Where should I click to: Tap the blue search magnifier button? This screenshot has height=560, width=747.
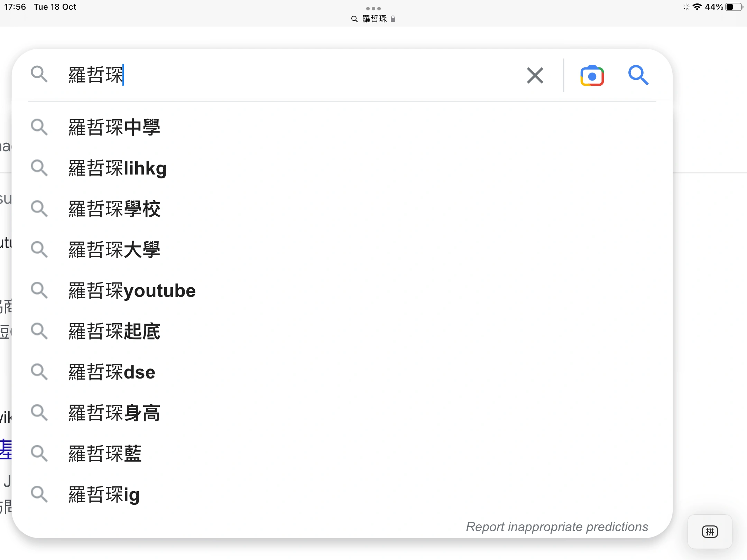click(x=638, y=75)
